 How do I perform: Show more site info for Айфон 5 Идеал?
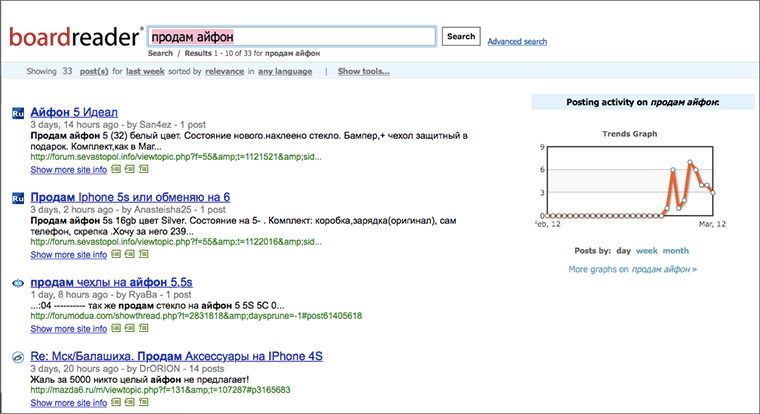[x=68, y=170]
